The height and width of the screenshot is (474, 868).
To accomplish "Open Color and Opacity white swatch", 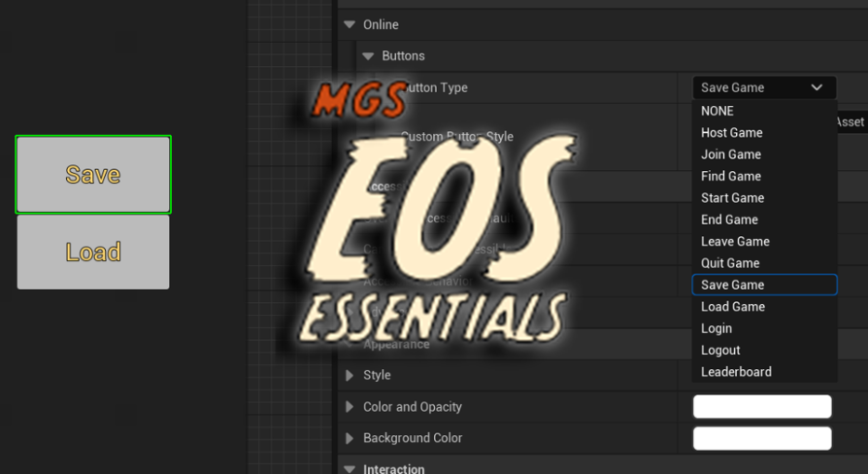I will (762, 406).
